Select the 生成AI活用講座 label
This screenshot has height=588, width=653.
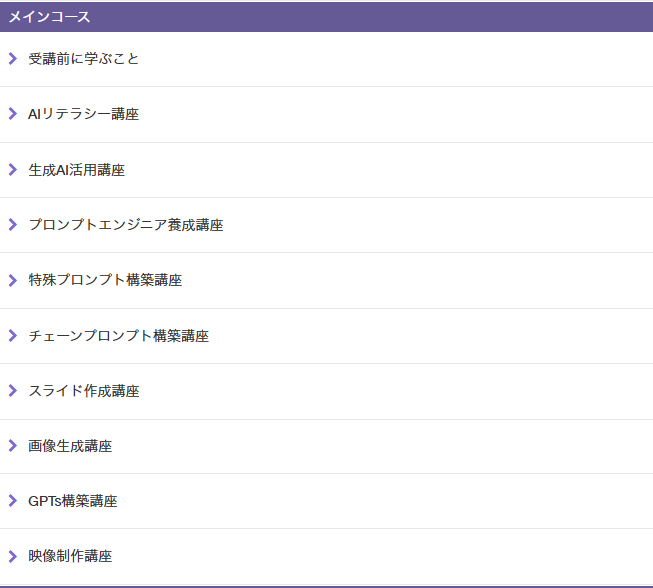tap(77, 170)
